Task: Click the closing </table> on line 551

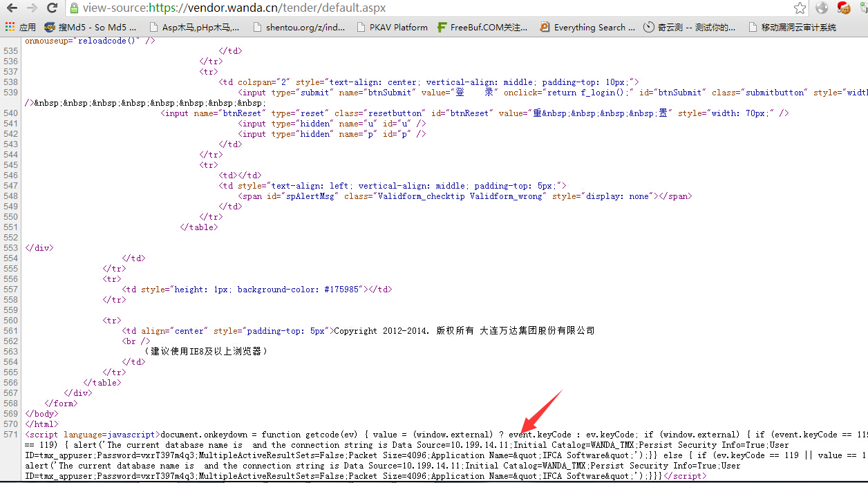Action: tap(199, 227)
